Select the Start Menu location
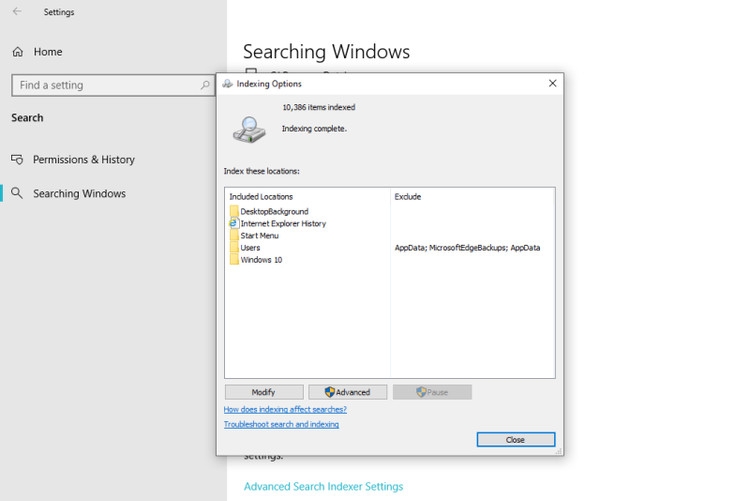This screenshot has width=750, height=501. coord(259,235)
